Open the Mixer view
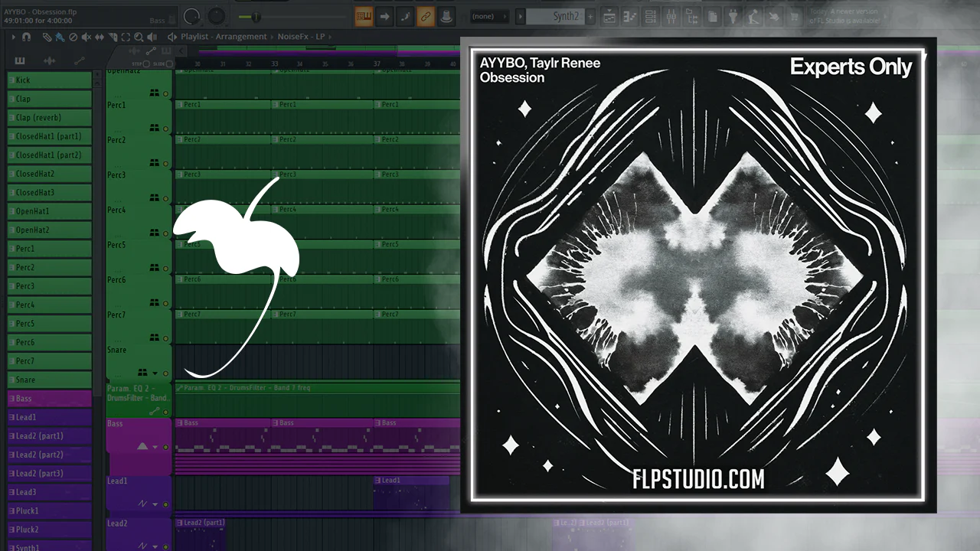Screen dimensions: 980x551 [671, 16]
